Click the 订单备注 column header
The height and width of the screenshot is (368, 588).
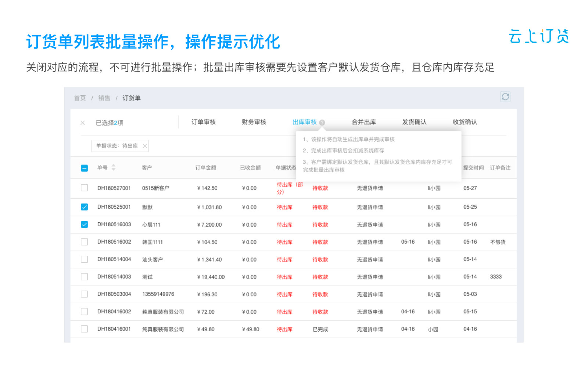pyautogui.click(x=500, y=168)
